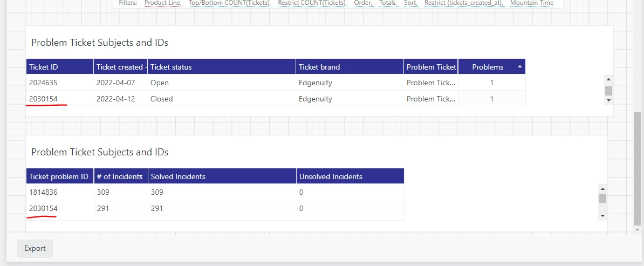Select ticket problem ID 2030154 in bottom table
644x266 pixels.
[x=60, y=208]
